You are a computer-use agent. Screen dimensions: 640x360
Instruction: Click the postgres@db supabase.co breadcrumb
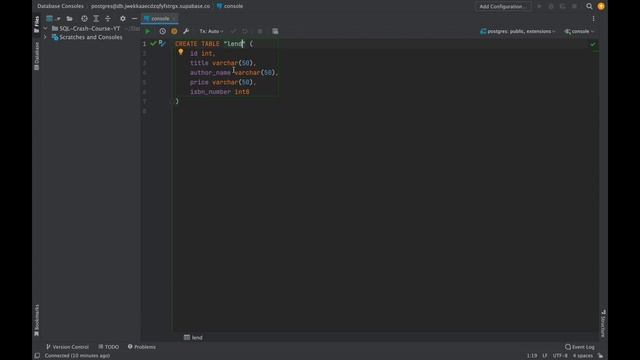click(151, 6)
